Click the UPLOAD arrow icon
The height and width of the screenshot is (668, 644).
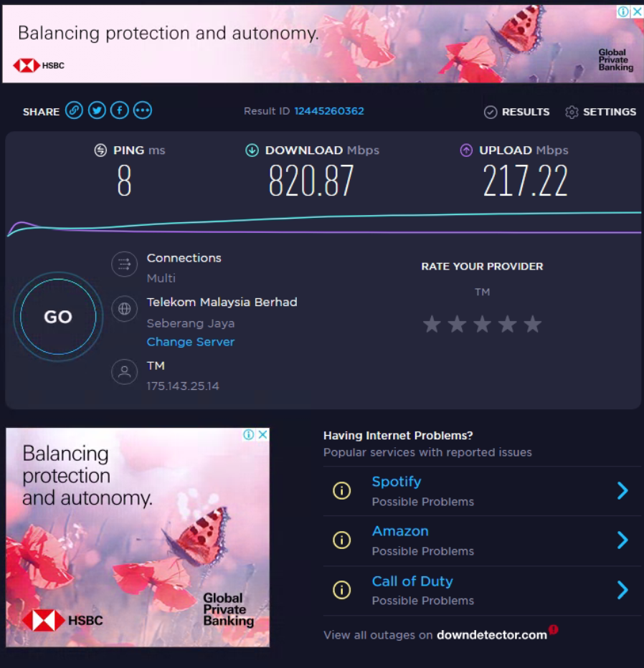coord(466,151)
